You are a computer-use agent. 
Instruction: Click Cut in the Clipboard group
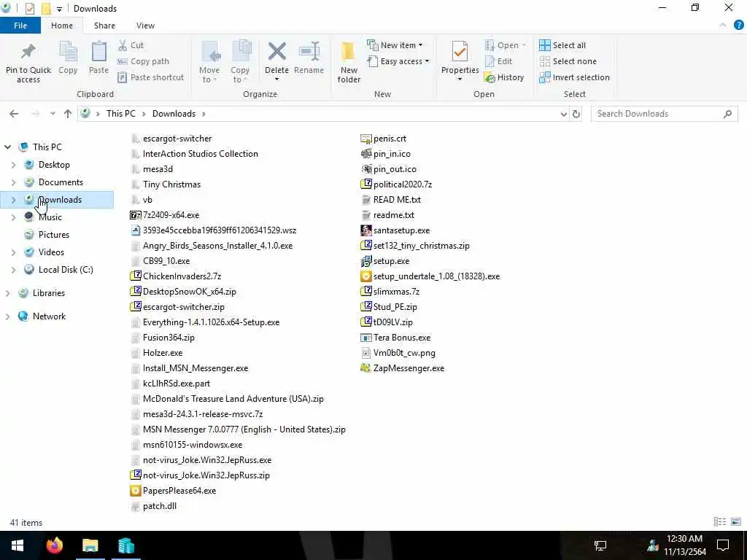(x=131, y=45)
